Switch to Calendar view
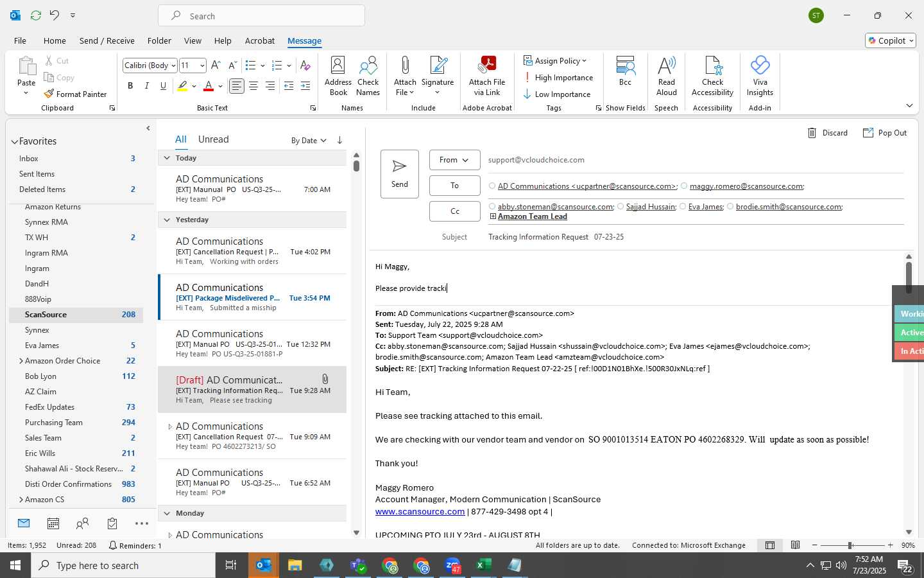 [53, 523]
